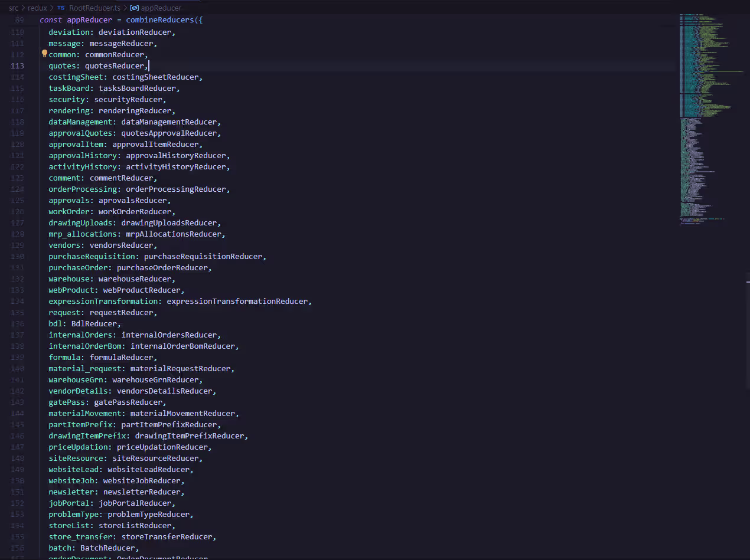
Task: Click internalOrdersReducer
Action: (x=169, y=335)
